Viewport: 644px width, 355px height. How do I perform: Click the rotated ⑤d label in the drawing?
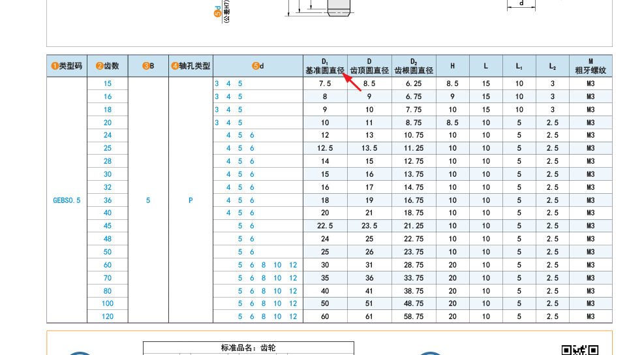pyautogui.click(x=218, y=11)
